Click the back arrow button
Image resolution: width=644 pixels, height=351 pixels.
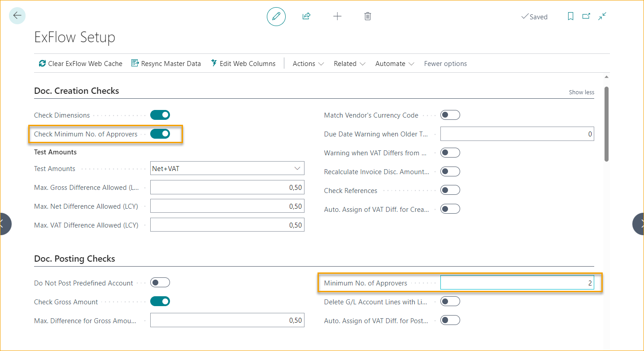point(17,16)
